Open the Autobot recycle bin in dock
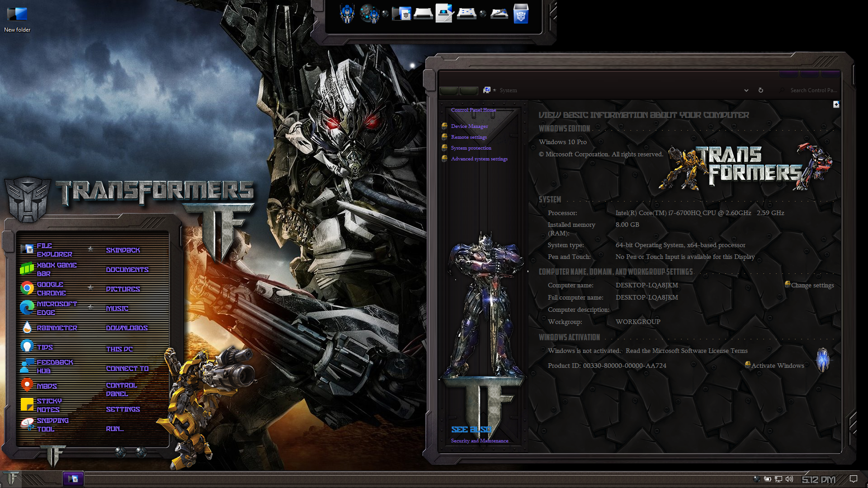 coord(521,14)
